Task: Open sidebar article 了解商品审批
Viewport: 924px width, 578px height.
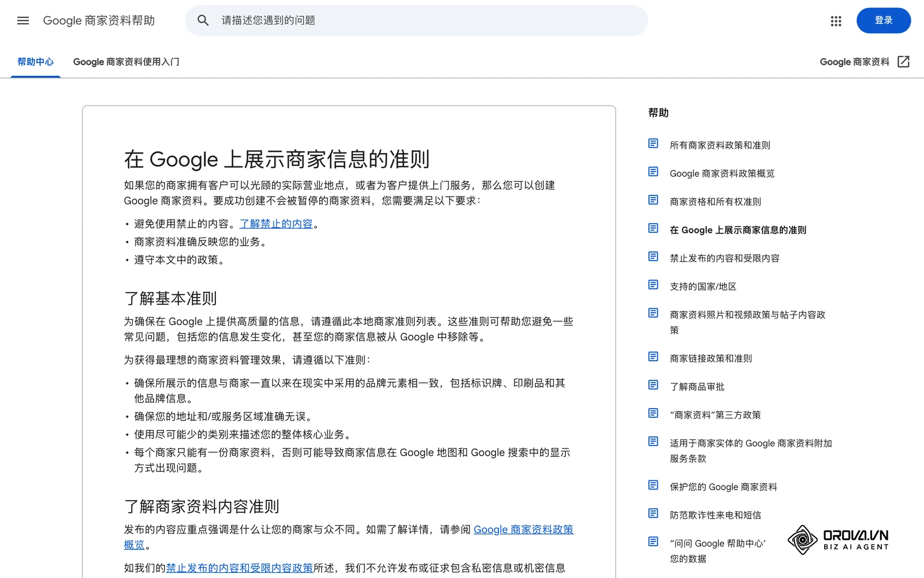Action: tap(696, 387)
